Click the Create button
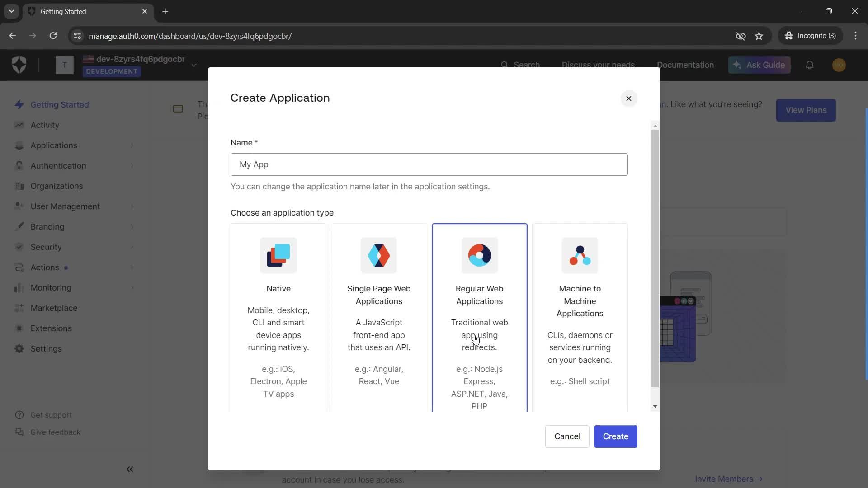The image size is (868, 488). 615,436
